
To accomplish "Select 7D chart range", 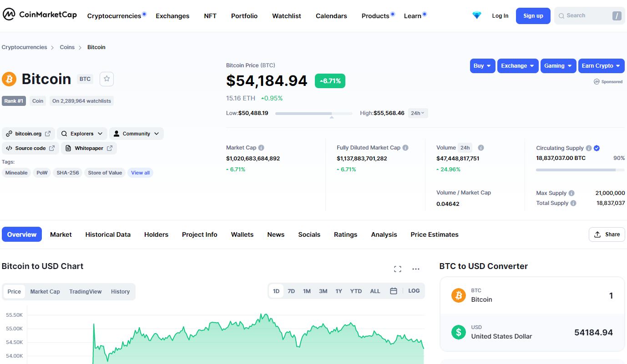I will coord(291,291).
